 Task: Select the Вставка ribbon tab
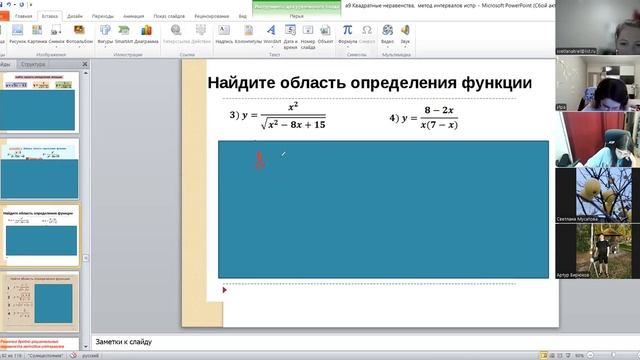[50, 16]
